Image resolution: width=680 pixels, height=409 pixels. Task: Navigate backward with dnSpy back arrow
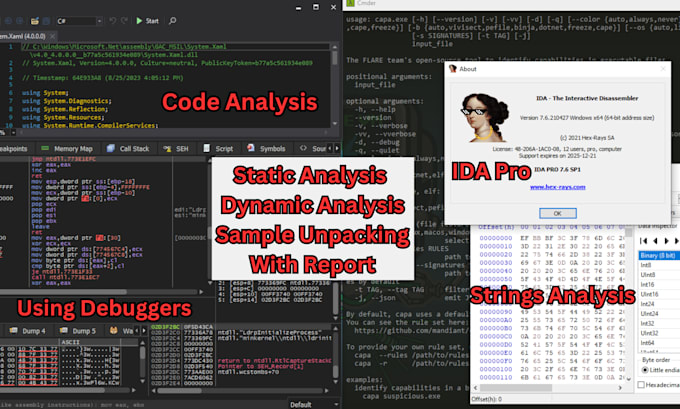[8, 21]
